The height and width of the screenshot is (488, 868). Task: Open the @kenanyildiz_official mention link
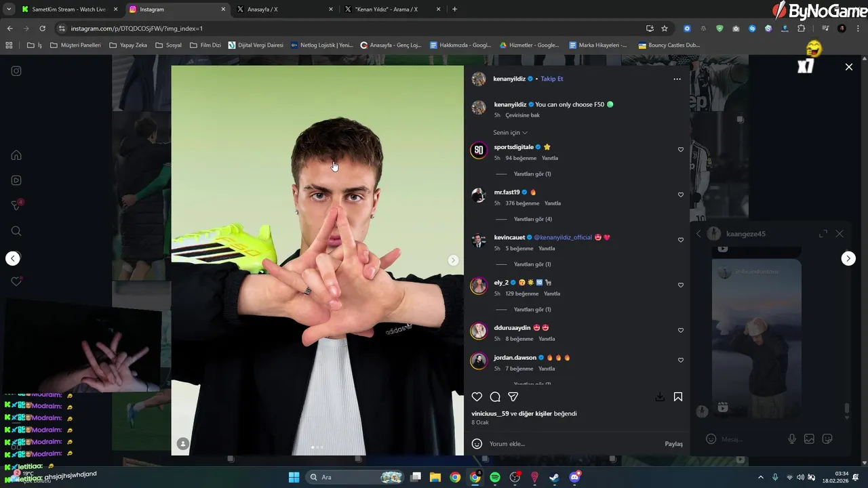[563, 237]
